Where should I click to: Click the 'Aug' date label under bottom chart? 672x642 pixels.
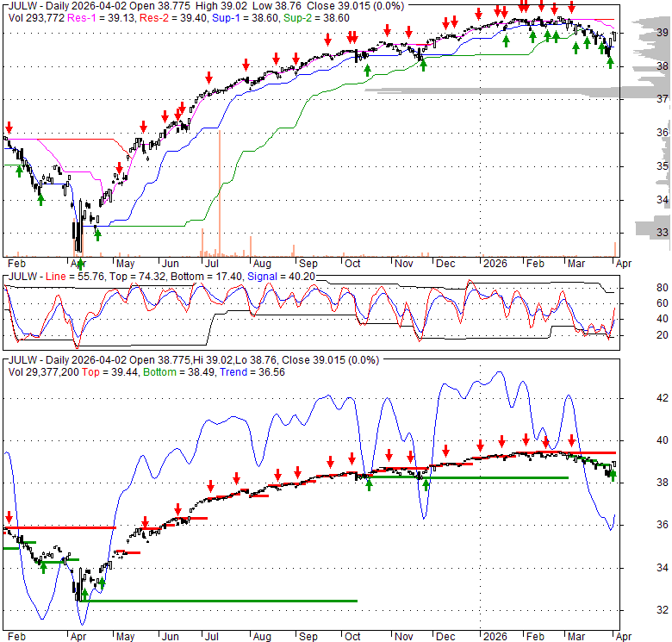coord(262,637)
